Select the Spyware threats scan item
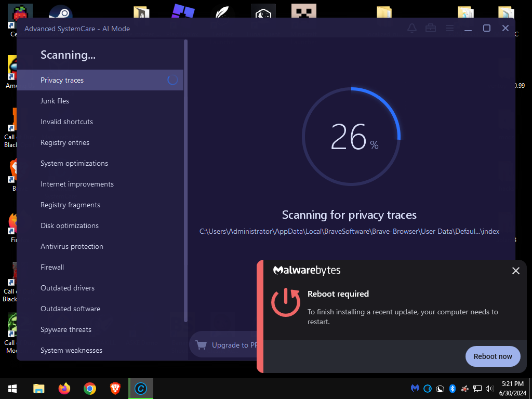This screenshot has height=399, width=532. 100,329
